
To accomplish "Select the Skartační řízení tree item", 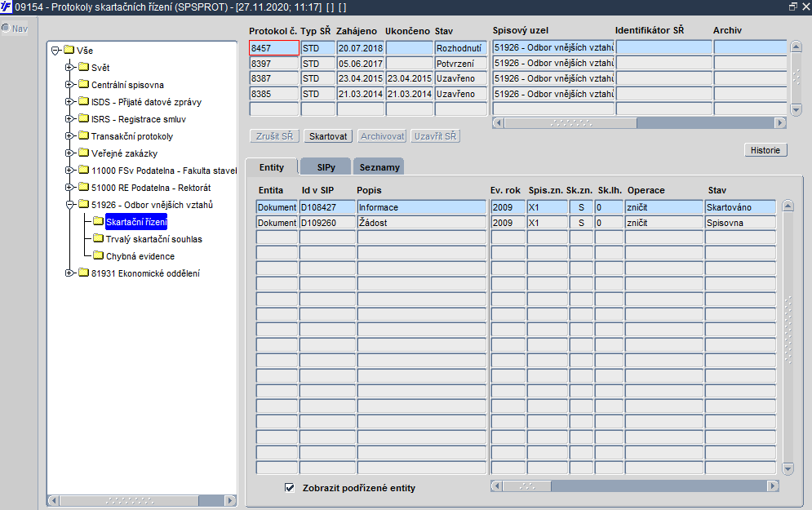I will click(x=136, y=222).
